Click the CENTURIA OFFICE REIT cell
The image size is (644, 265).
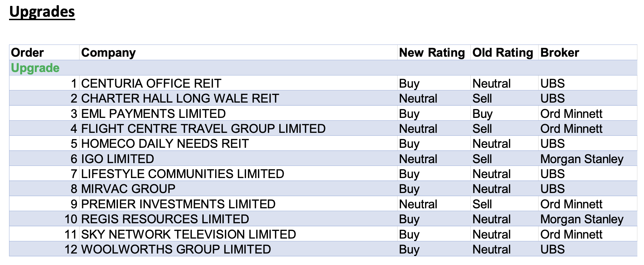pyautogui.click(x=151, y=83)
